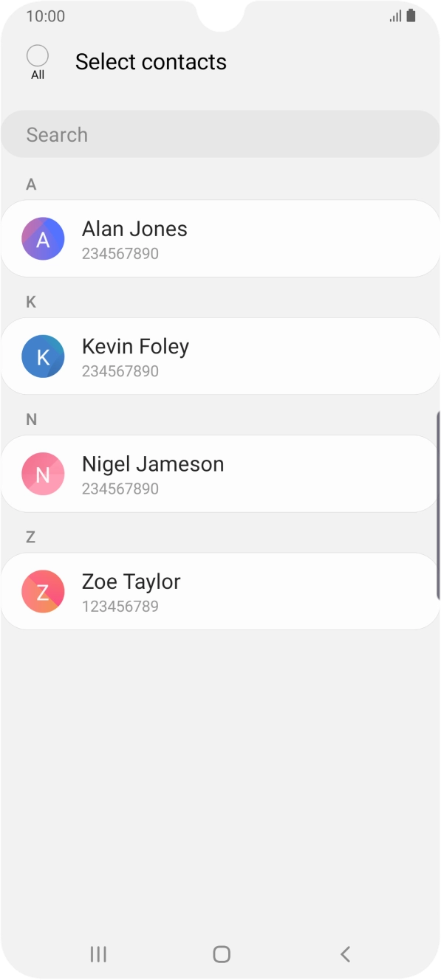Click the Search contacts field
The height and width of the screenshot is (980, 441).
[x=221, y=134]
